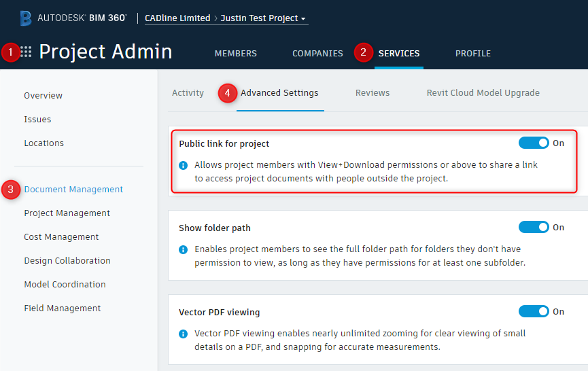Click the CADline Limited account link
This screenshot has height=371, width=588.
pos(177,18)
